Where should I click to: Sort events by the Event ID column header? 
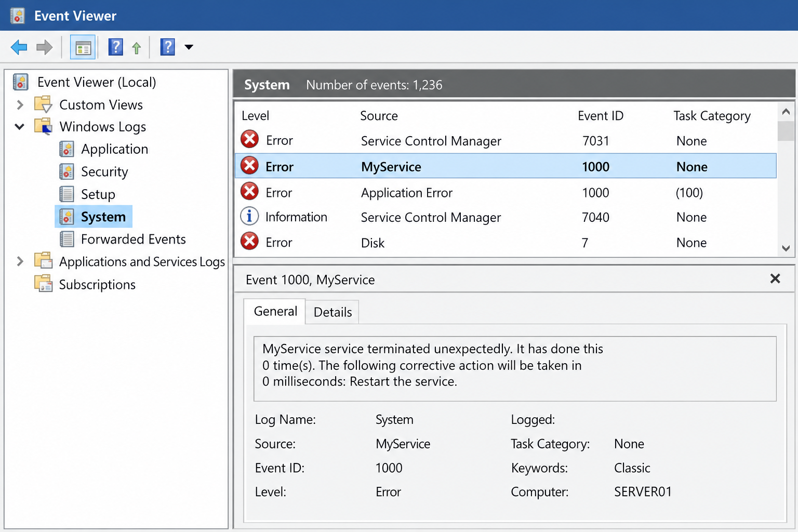click(601, 116)
